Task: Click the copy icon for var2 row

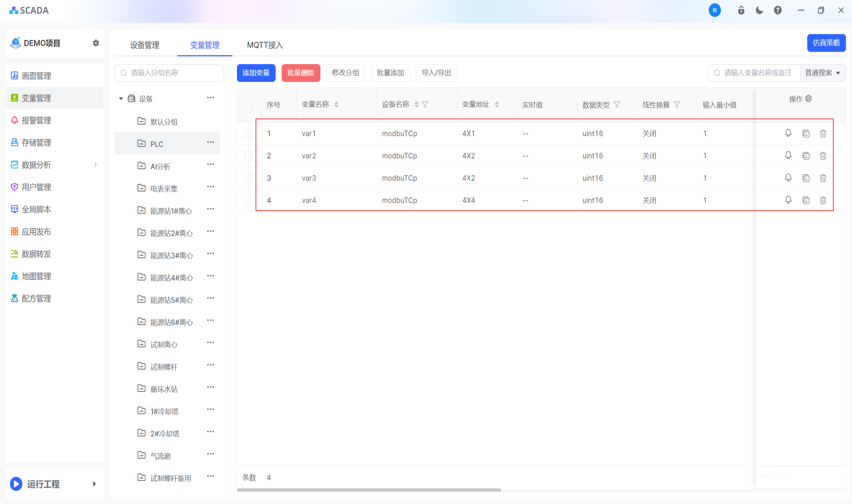Action: [806, 156]
